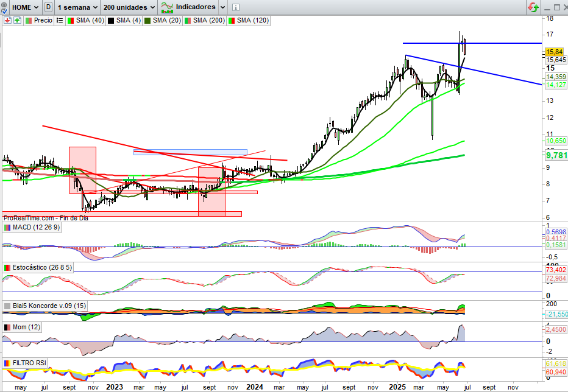Open the Mom (12) indicator label
The width and height of the screenshot is (568, 392).
[x=22, y=327]
